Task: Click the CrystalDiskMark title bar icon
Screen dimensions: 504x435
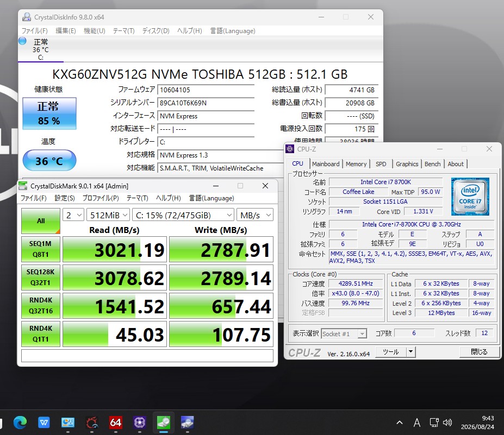Action: pos(23,186)
